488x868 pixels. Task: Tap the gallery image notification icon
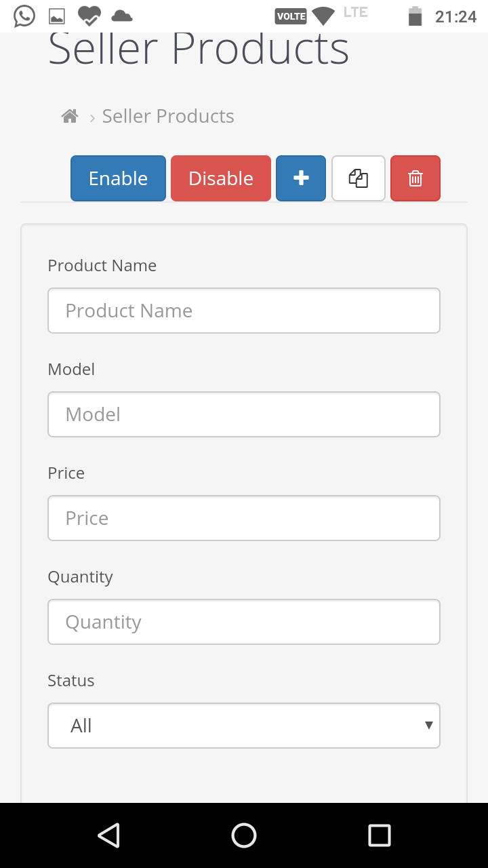tap(57, 16)
